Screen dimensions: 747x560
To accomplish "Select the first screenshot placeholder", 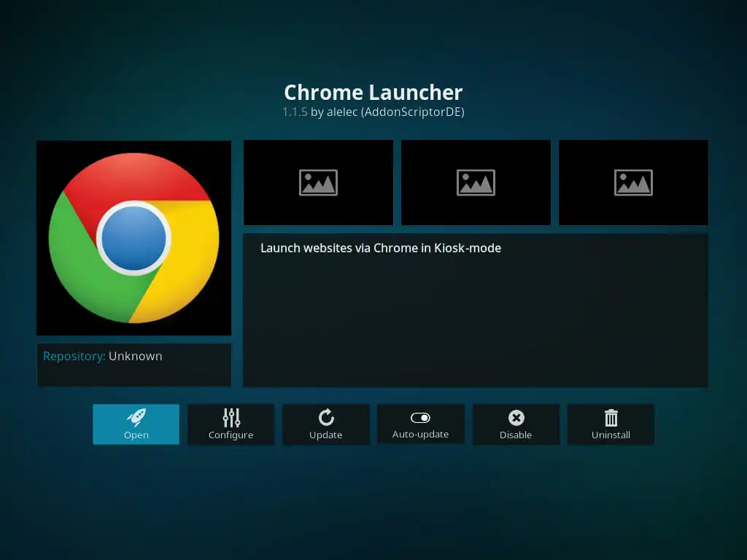I will pyautogui.click(x=318, y=182).
